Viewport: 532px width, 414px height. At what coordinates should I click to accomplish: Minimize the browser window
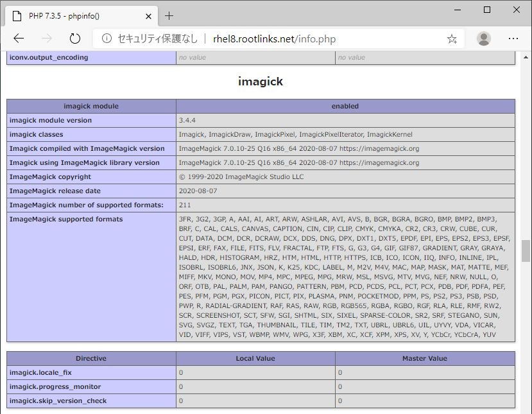pyautogui.click(x=458, y=10)
